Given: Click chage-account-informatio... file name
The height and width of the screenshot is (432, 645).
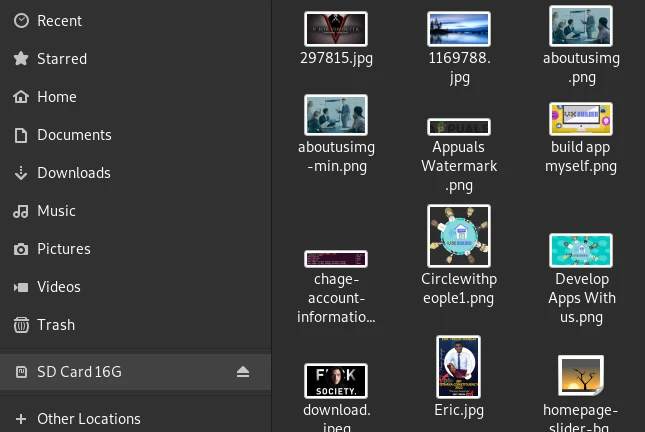Looking at the screenshot, I should click(336, 298).
